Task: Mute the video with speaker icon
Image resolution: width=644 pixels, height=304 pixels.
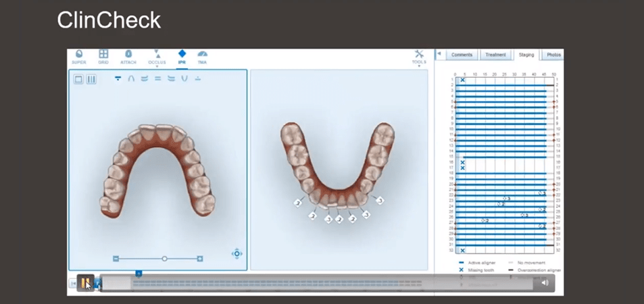Action: tap(544, 282)
